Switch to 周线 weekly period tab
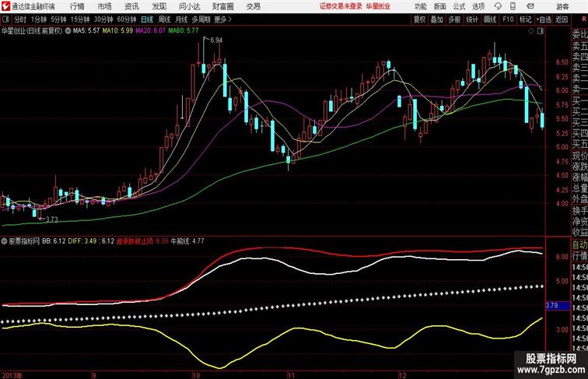588x379 pixels. (x=164, y=19)
